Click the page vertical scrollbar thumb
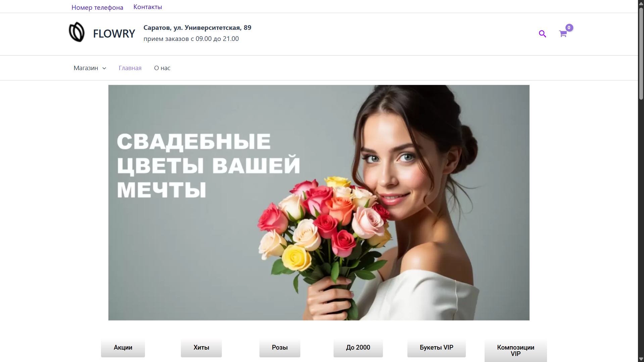644x362 pixels. (x=641, y=54)
